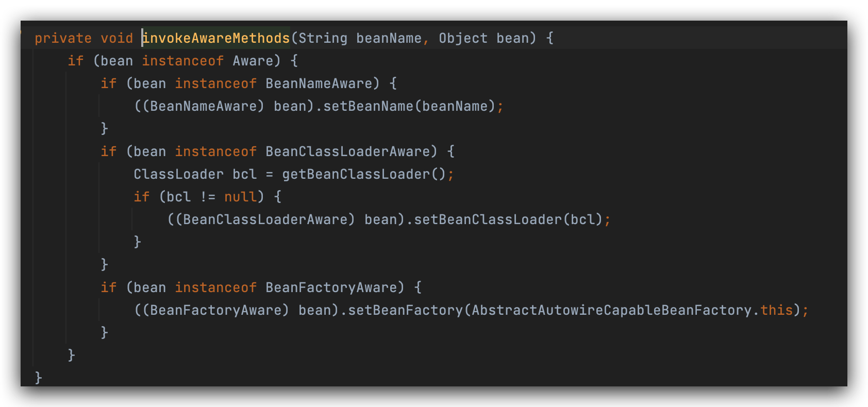Click the 'ClassLoader' type declaration

[x=179, y=174]
